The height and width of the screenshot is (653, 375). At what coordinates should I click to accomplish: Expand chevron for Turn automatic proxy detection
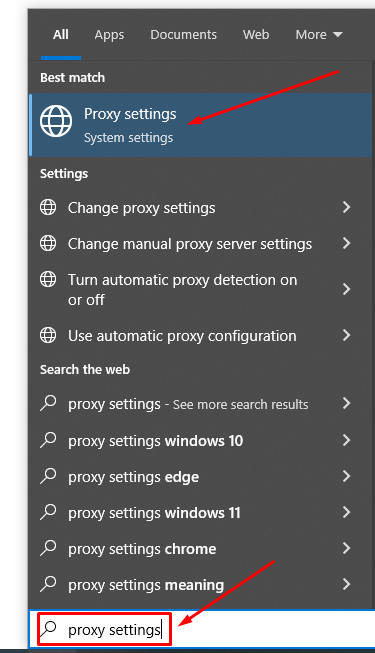[x=346, y=289]
